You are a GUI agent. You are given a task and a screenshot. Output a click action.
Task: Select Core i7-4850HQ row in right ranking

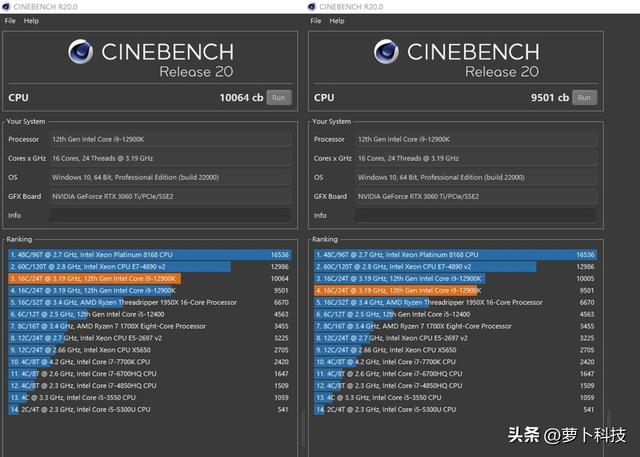pyautogui.click(x=455, y=385)
